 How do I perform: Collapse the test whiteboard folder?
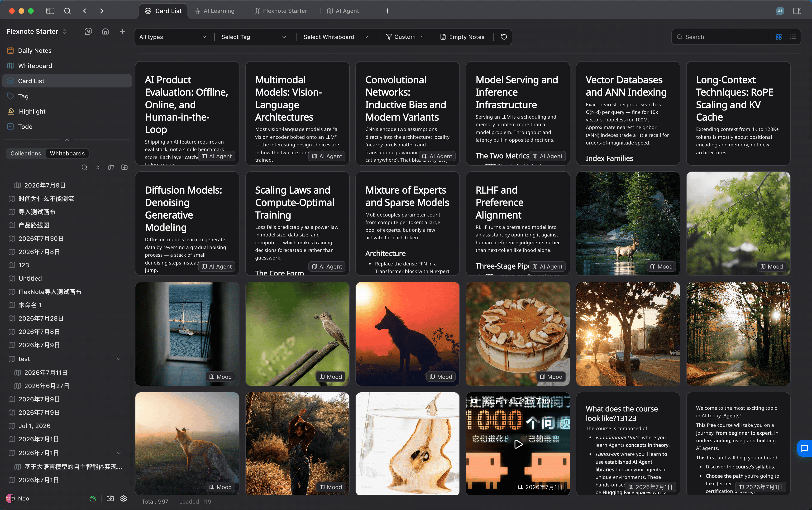119,359
